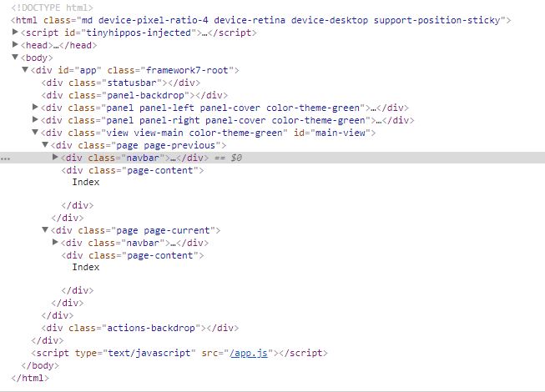Select page-content div under page-current
Image resolution: width=545 pixels, height=392 pixels.
tap(133, 255)
